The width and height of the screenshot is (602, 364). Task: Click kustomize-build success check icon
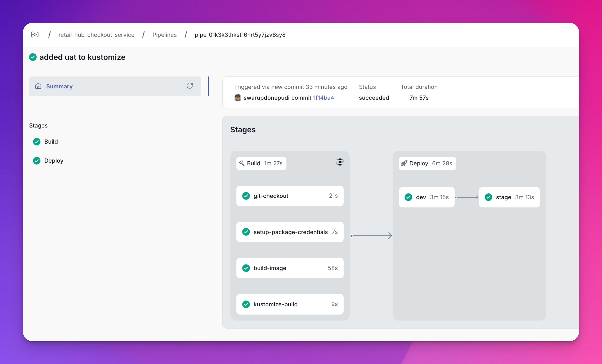pyautogui.click(x=246, y=304)
